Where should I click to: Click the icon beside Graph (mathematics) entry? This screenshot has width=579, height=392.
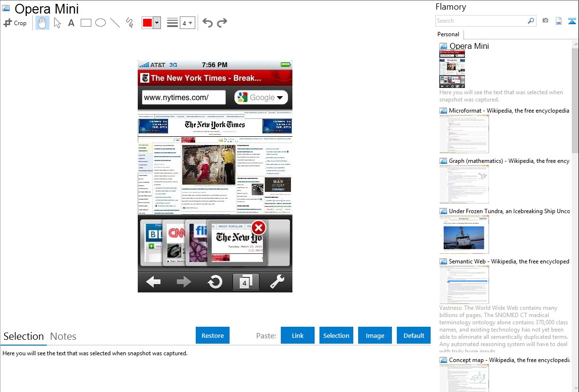tap(444, 161)
